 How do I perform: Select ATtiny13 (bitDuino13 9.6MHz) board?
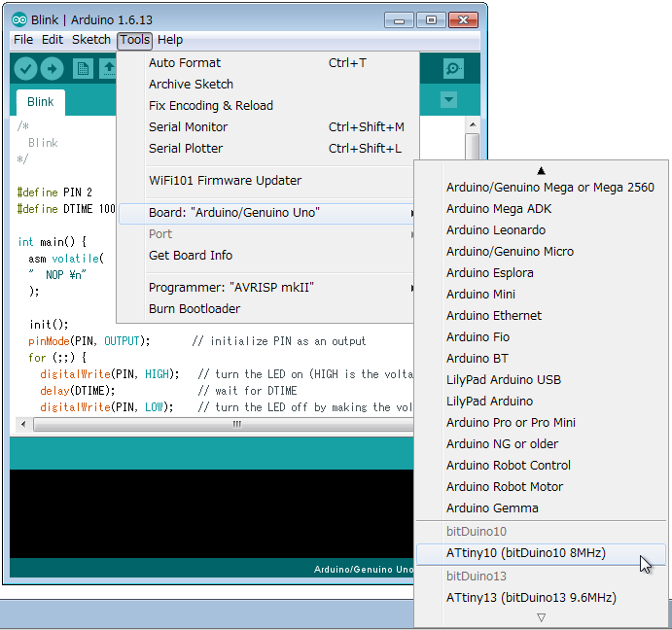[x=542, y=598]
